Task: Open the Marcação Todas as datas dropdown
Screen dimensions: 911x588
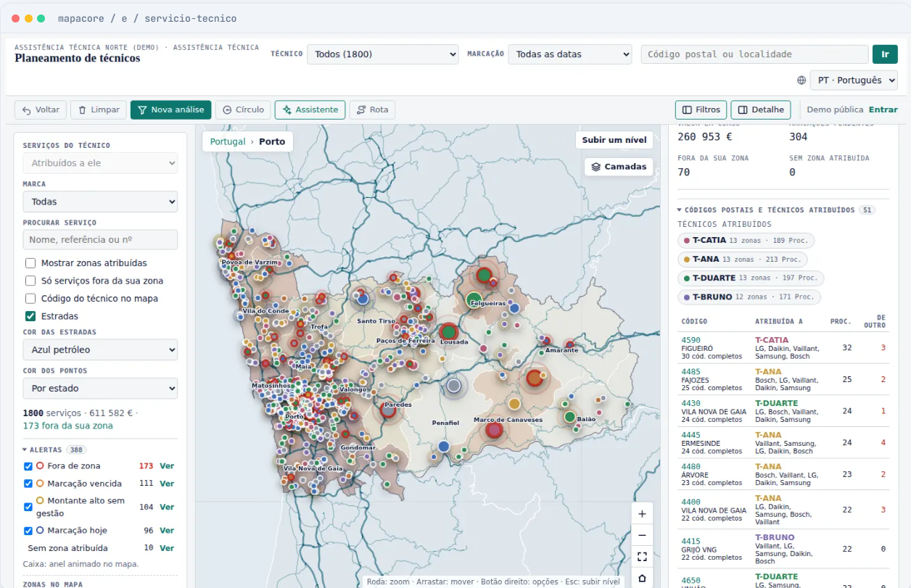Action: click(570, 54)
